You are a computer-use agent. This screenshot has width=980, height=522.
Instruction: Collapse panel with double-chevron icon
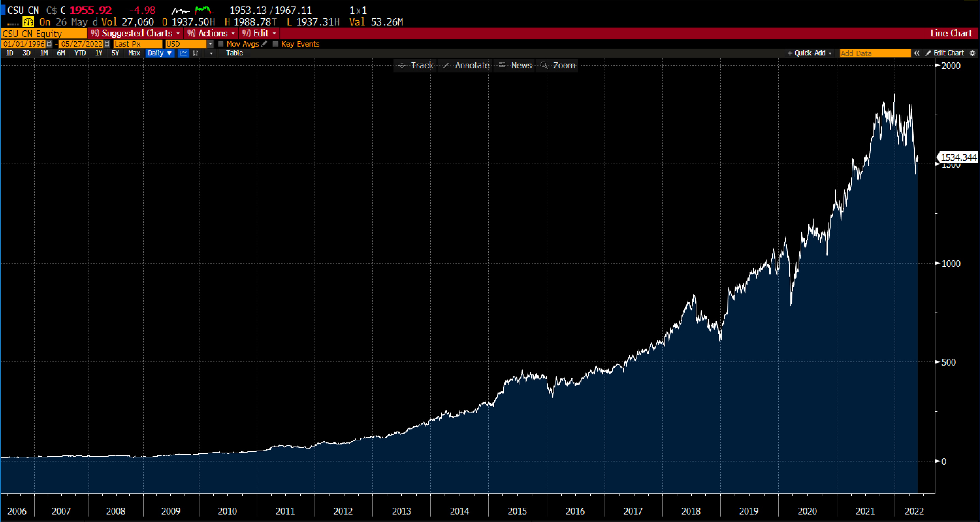pos(917,53)
